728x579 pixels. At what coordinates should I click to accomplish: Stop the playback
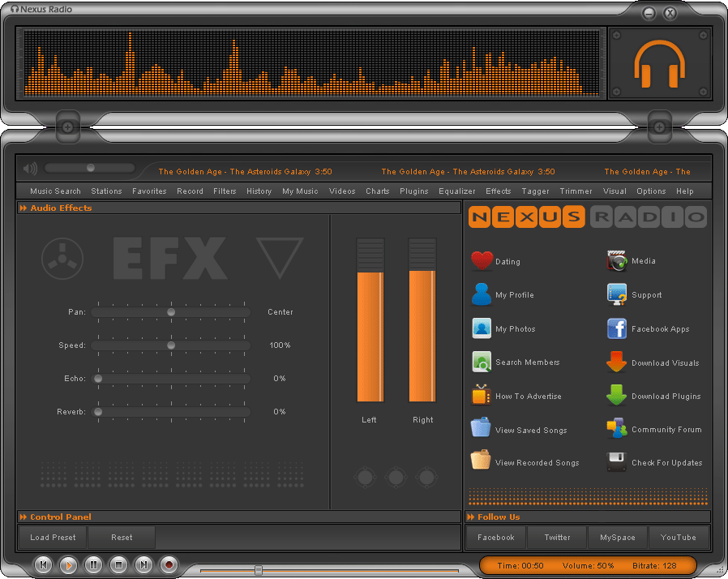coord(119,564)
